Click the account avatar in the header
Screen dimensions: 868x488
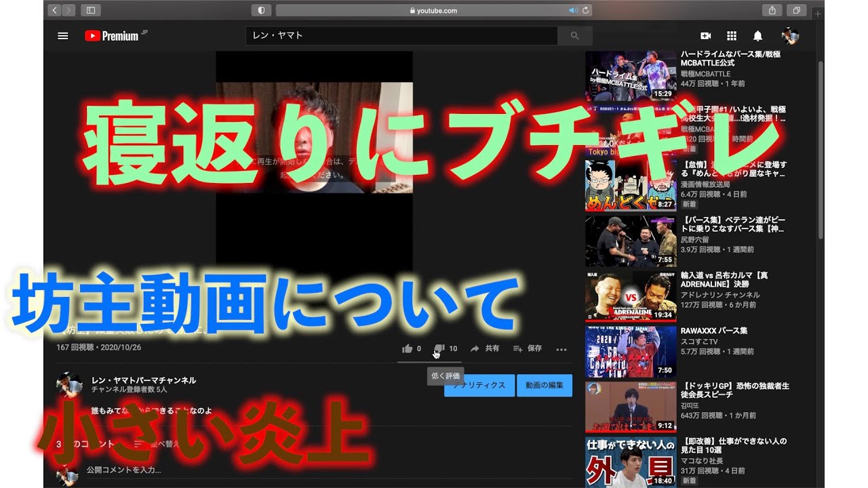[789, 36]
